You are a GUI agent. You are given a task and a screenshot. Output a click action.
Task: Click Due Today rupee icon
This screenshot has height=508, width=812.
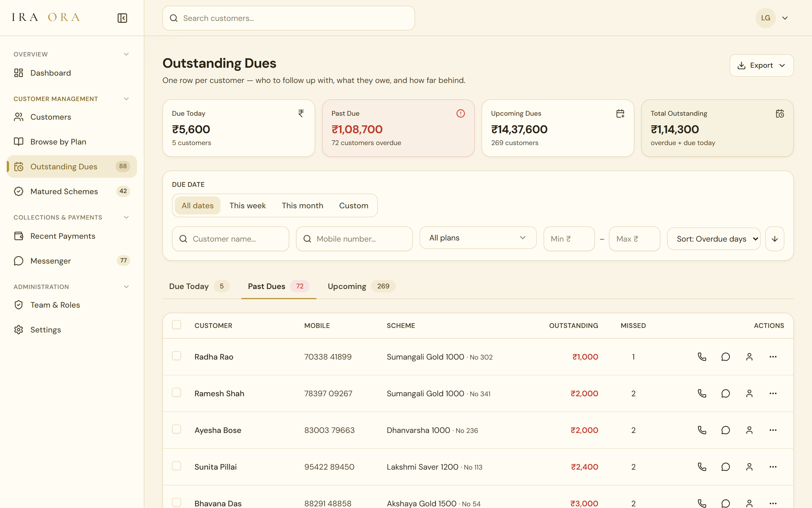click(301, 113)
